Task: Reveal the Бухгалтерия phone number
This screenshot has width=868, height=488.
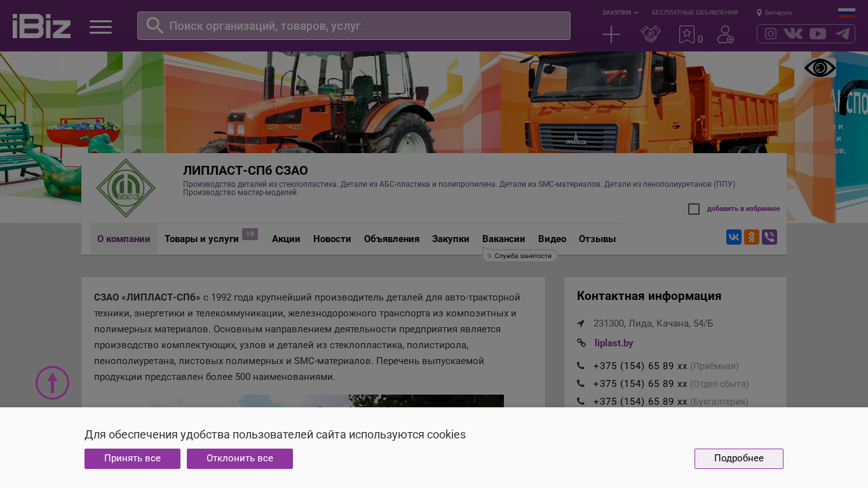Action: (x=641, y=402)
